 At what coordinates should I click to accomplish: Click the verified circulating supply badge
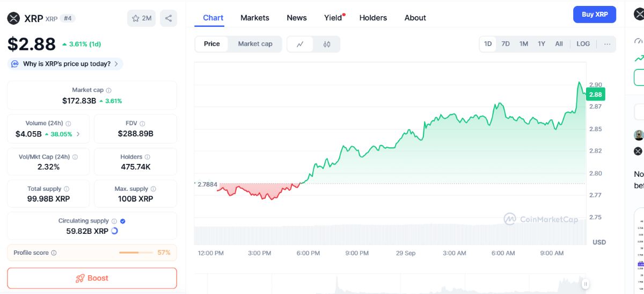coord(123,221)
